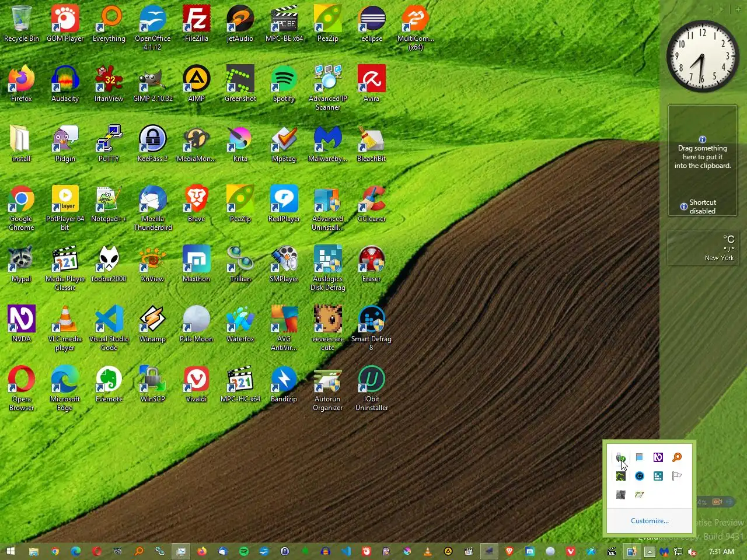Select the Winamp desktop shortcut
This screenshot has width=747, height=560.
153,324
